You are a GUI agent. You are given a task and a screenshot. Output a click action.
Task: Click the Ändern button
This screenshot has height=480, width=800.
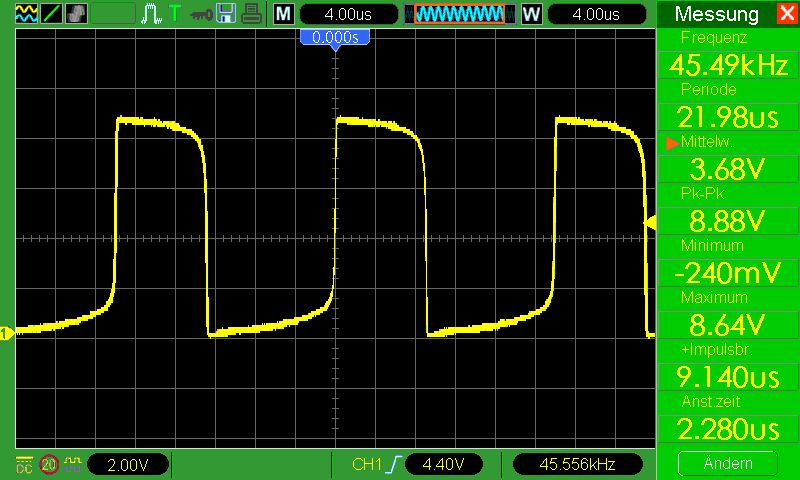coord(728,463)
